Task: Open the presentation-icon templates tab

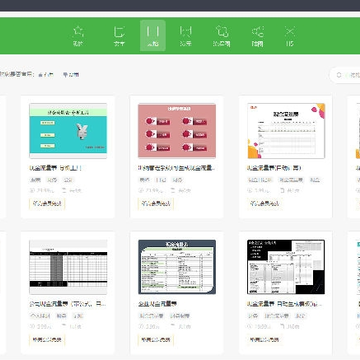Action: (186, 36)
